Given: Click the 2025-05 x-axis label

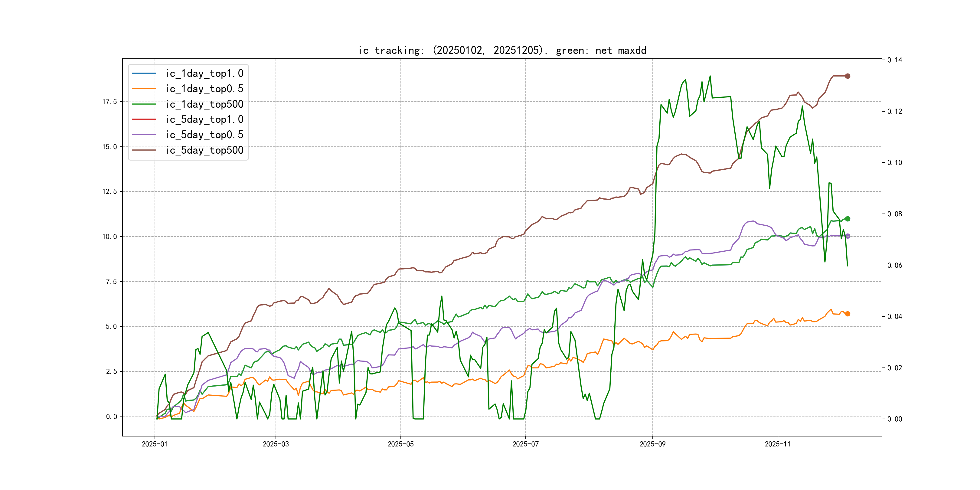Looking at the screenshot, I should coord(400,444).
